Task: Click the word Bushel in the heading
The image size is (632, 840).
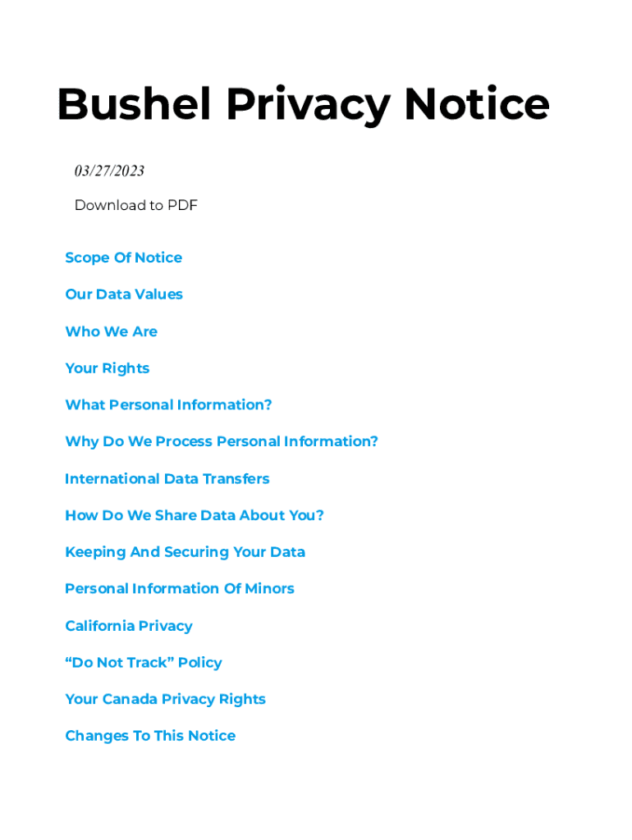Action: coord(135,105)
